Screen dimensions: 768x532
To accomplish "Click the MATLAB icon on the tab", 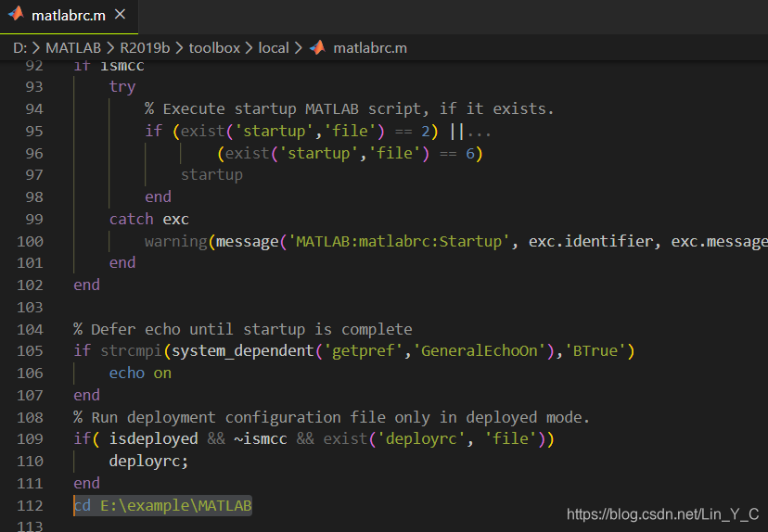I will point(16,14).
